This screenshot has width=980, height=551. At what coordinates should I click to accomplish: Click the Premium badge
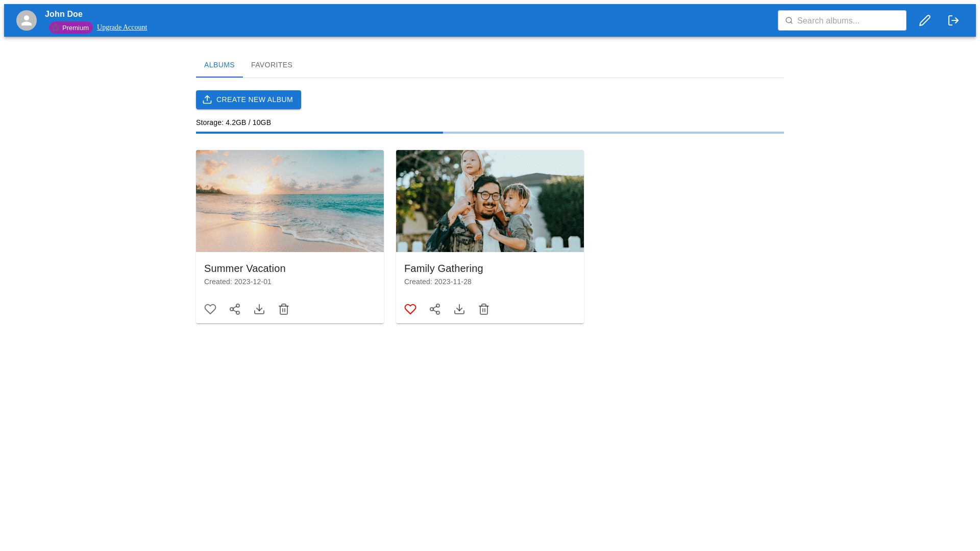pyautogui.click(x=70, y=28)
